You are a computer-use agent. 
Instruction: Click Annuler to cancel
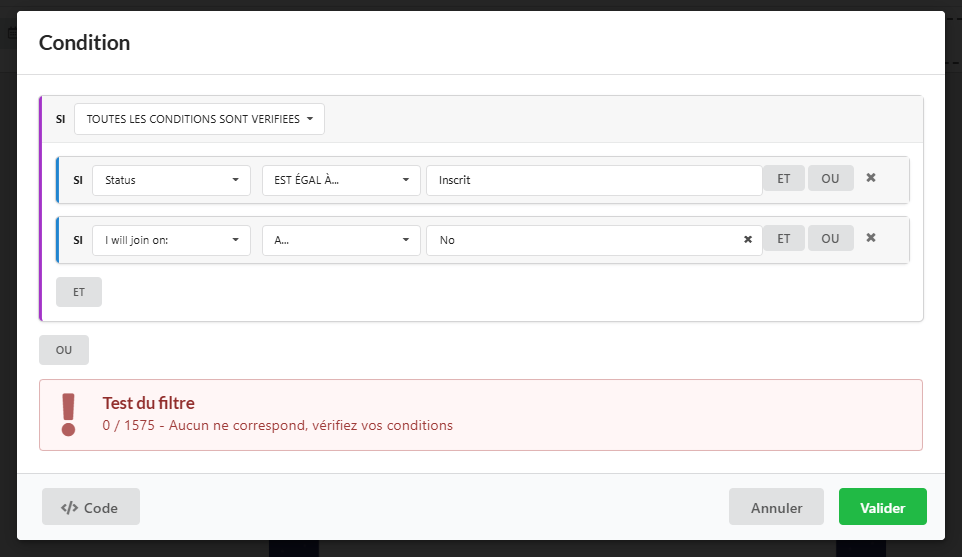tap(776, 507)
